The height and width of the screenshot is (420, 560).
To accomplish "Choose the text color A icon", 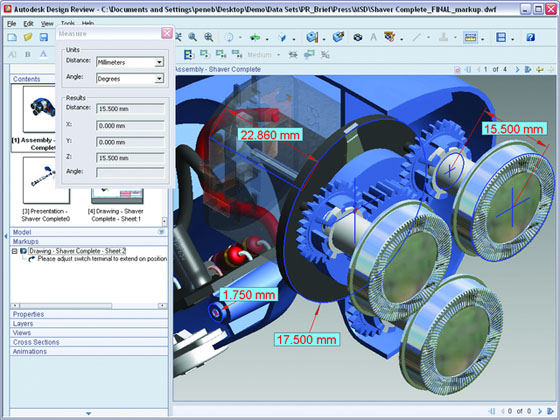I will (43, 55).
